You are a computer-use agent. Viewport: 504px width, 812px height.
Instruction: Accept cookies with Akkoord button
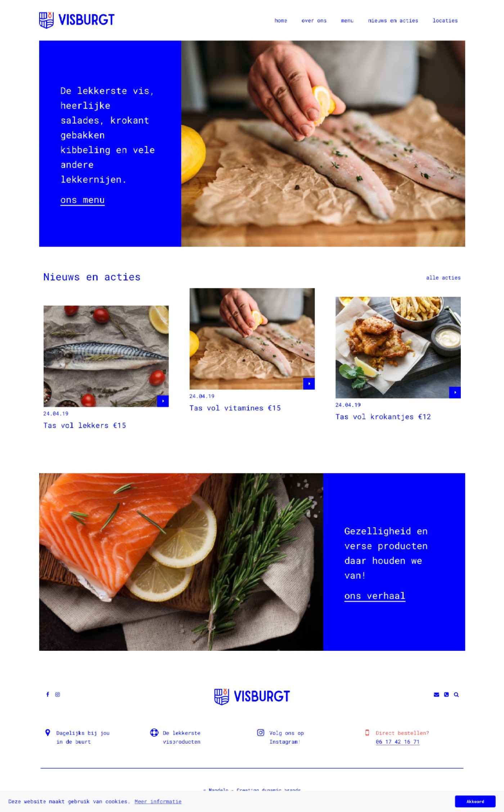475,802
